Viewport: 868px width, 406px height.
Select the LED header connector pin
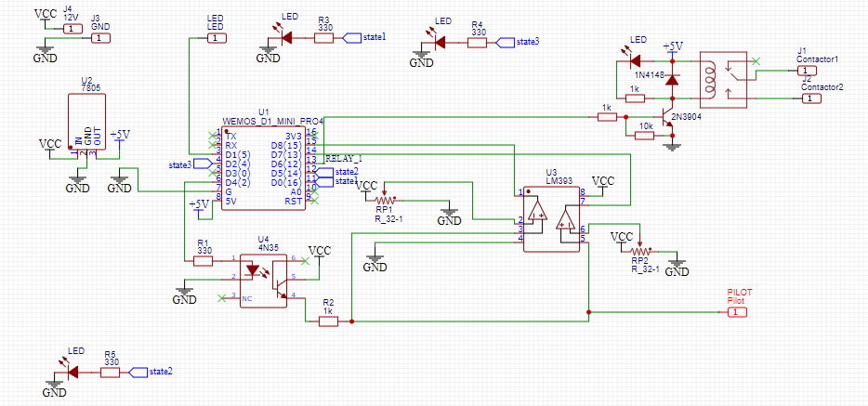coord(217,38)
